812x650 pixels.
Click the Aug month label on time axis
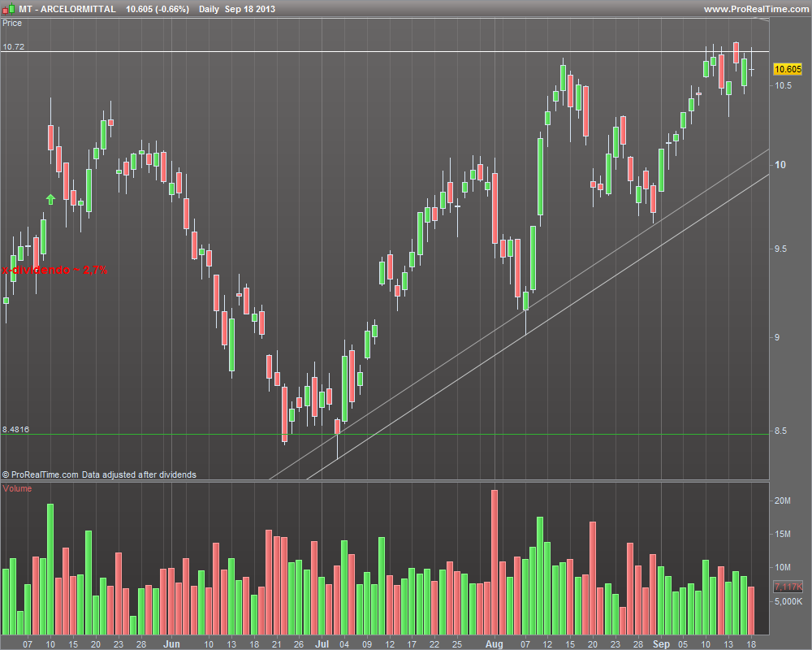pos(494,643)
